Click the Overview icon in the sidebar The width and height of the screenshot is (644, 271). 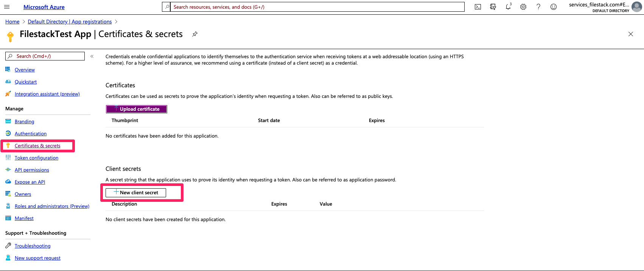(8, 70)
